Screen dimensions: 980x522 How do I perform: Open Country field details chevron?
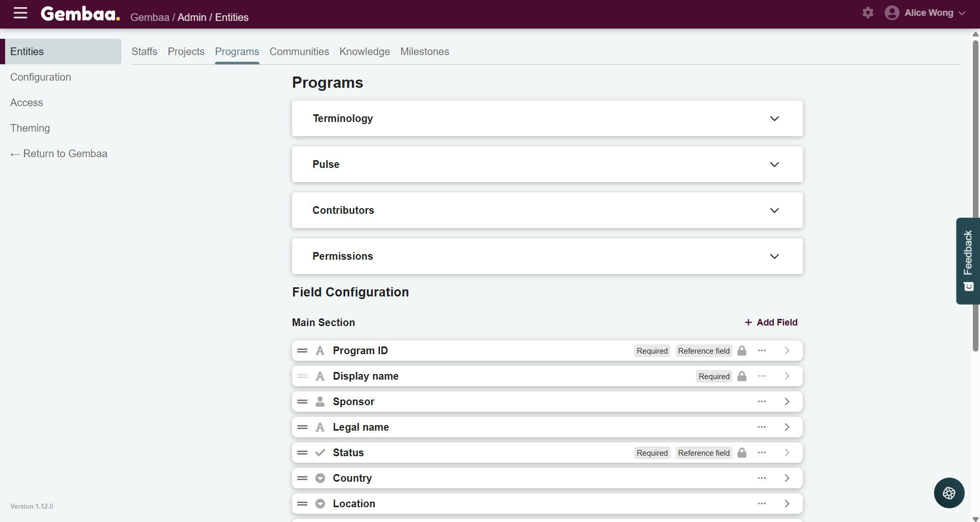(x=787, y=478)
